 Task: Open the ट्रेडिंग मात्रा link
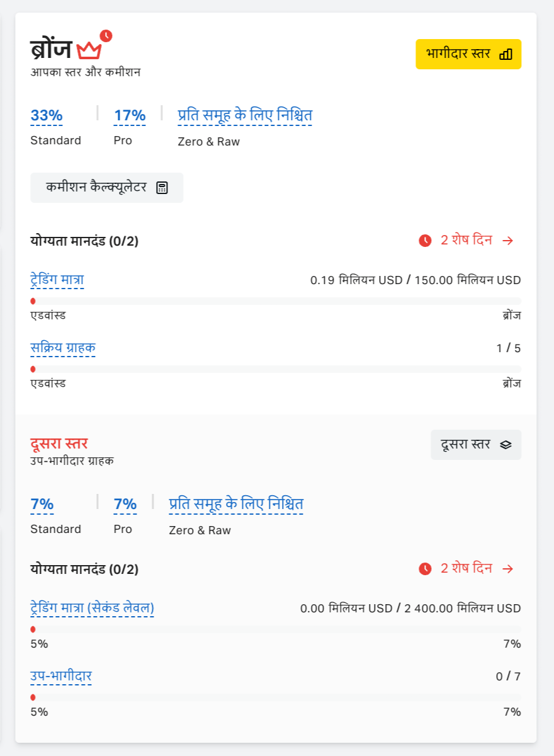pos(57,280)
